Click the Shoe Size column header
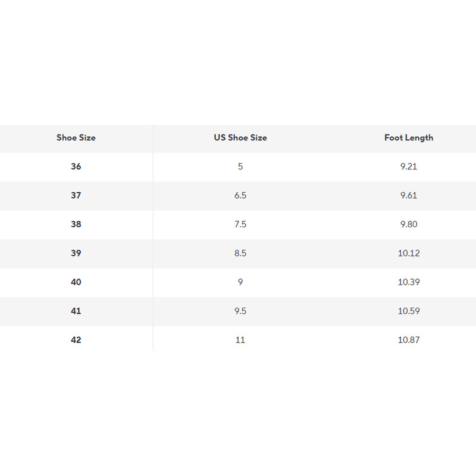 [76, 137]
